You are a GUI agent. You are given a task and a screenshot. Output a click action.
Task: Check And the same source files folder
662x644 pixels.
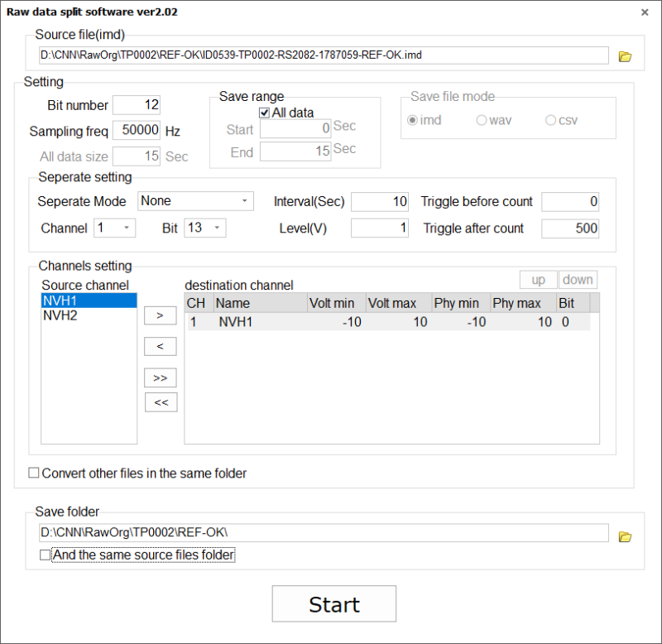click(x=45, y=555)
